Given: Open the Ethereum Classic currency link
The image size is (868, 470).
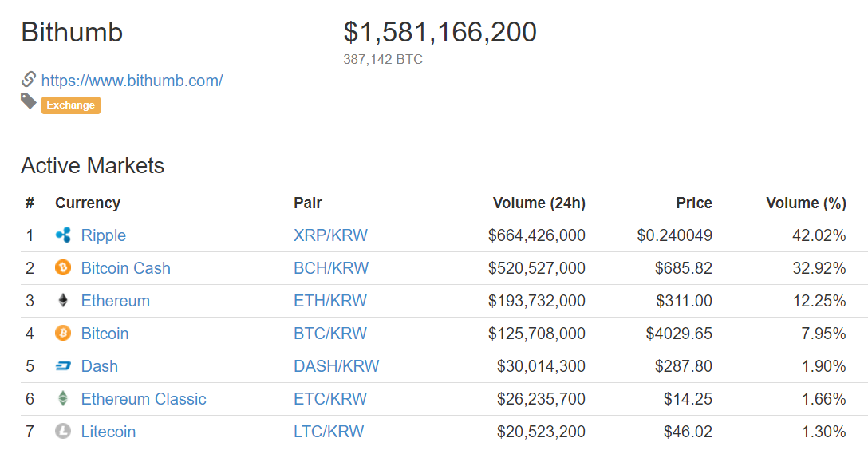Looking at the screenshot, I should (x=144, y=399).
